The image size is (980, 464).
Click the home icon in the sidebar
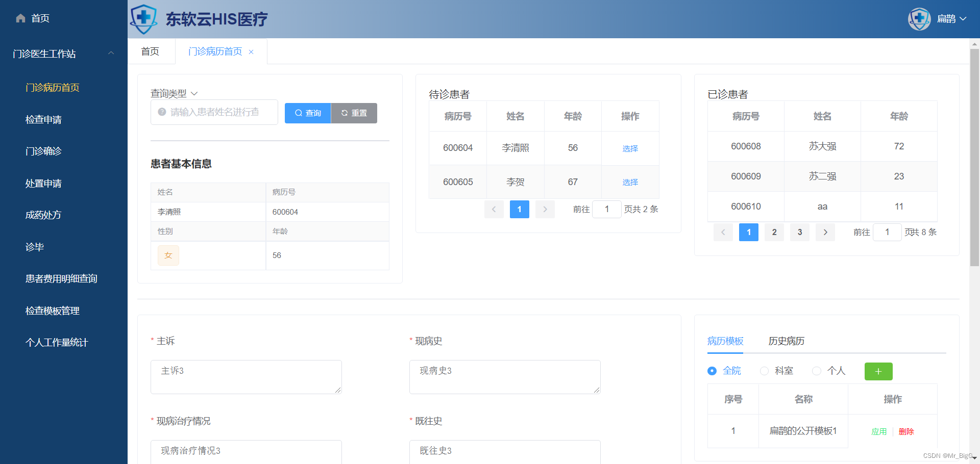click(20, 18)
